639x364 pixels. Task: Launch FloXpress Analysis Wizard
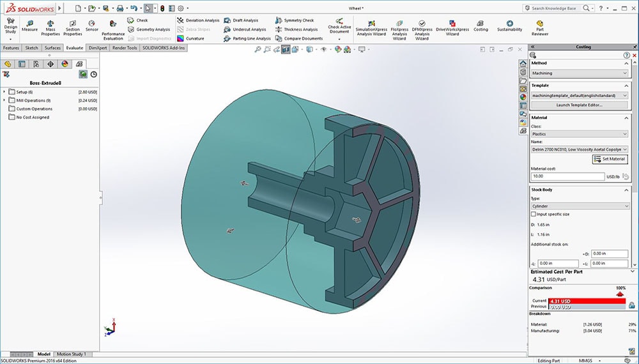point(399,30)
